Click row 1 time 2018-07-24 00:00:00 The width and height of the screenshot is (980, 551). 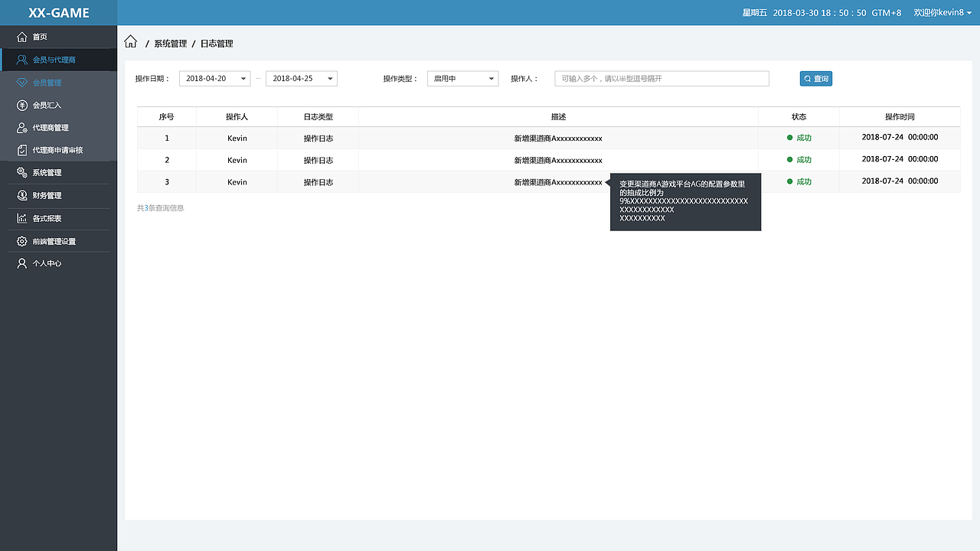point(900,137)
